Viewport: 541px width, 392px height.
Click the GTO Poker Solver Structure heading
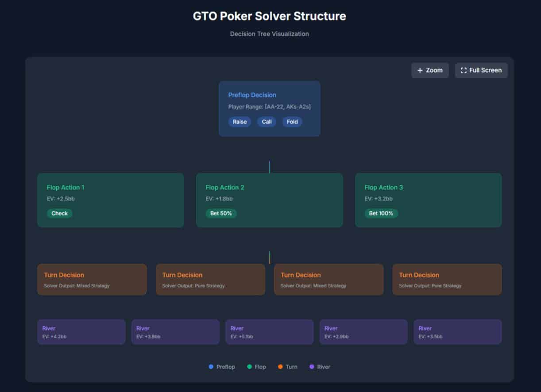point(270,16)
